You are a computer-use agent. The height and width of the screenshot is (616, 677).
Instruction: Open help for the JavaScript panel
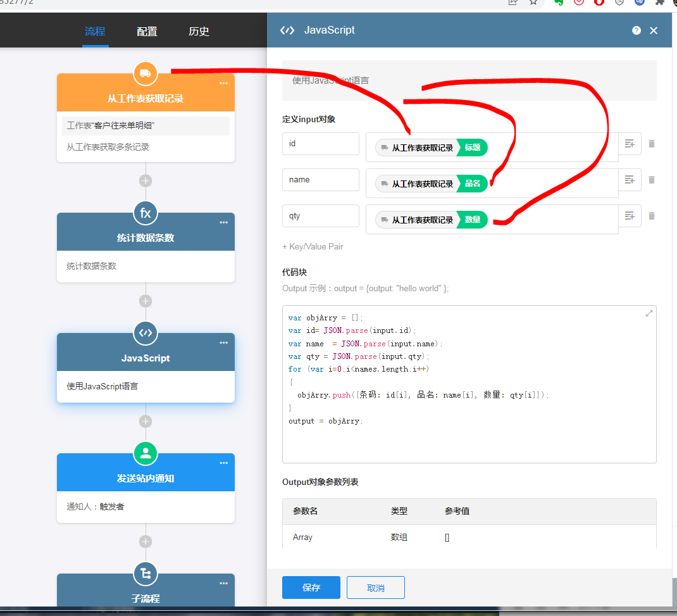636,30
